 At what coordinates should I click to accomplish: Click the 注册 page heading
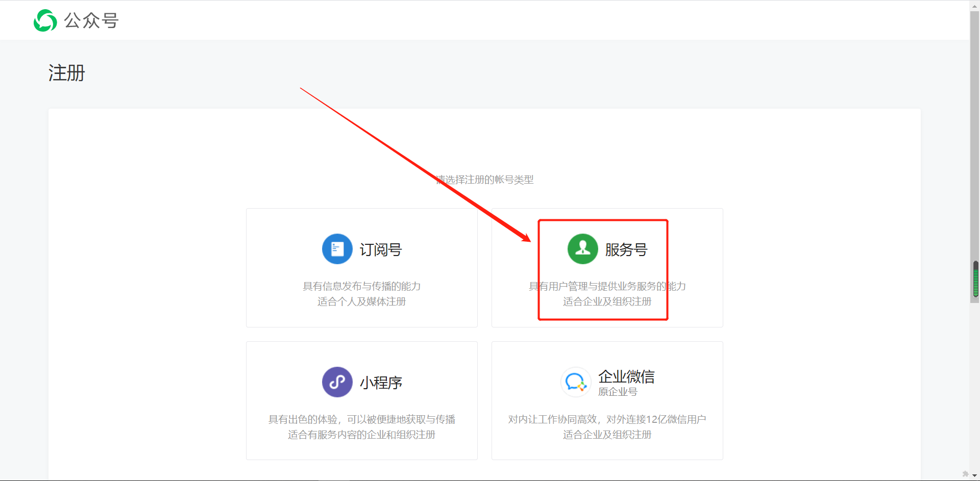[x=67, y=73]
